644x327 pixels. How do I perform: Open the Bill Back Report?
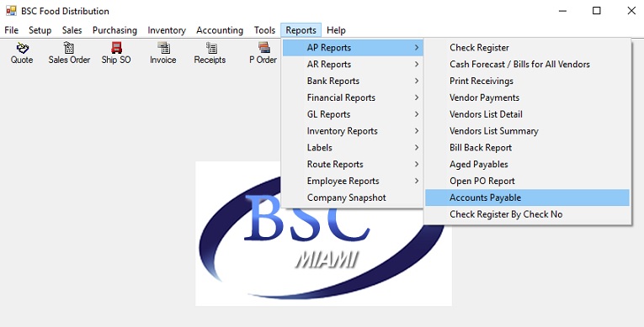[527, 148]
